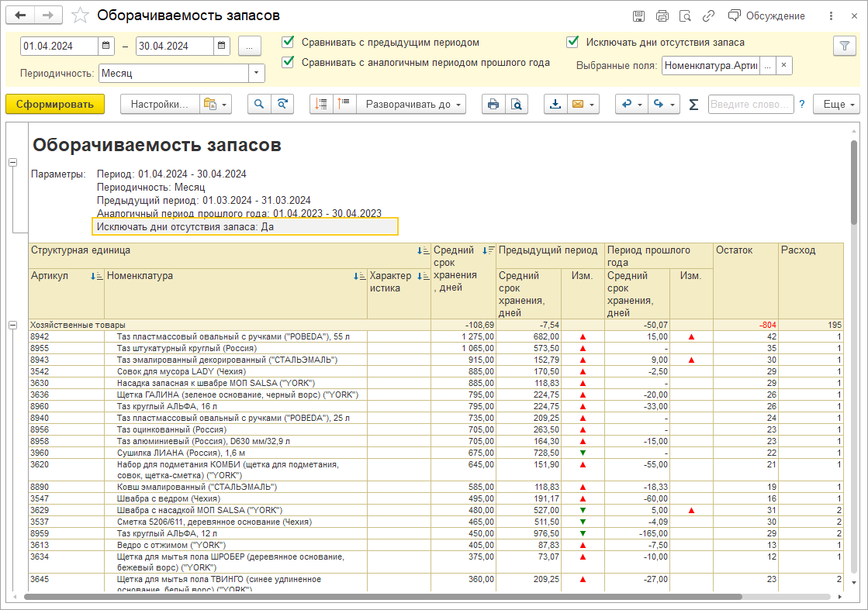Copy link to report icon

tap(708, 16)
